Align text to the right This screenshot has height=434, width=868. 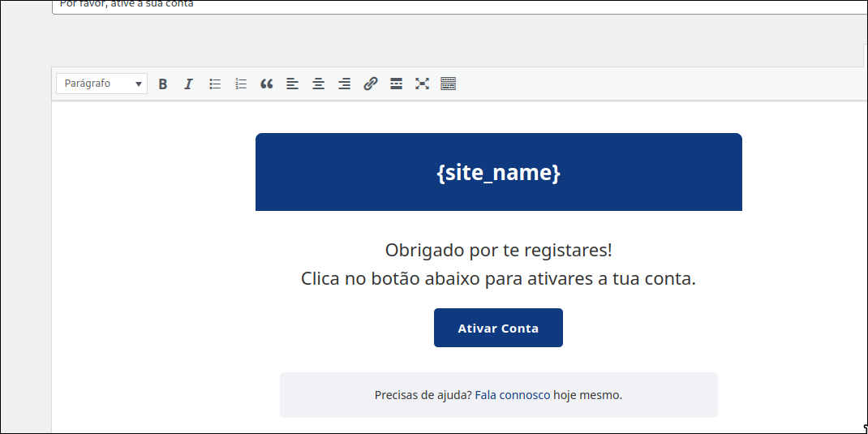click(344, 84)
